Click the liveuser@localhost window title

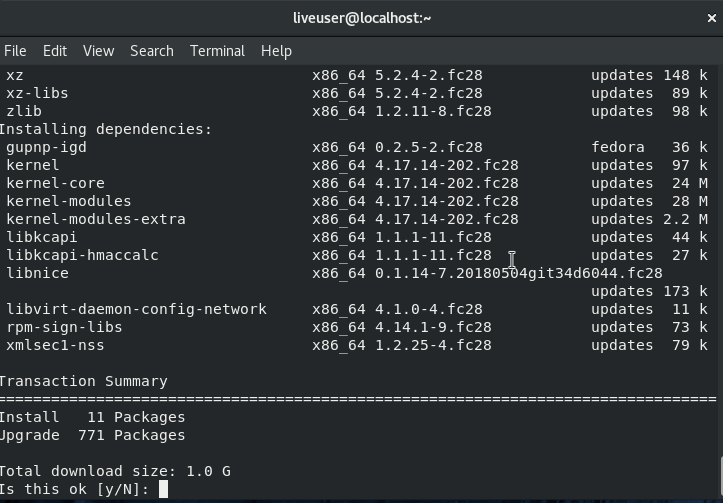coord(362,18)
